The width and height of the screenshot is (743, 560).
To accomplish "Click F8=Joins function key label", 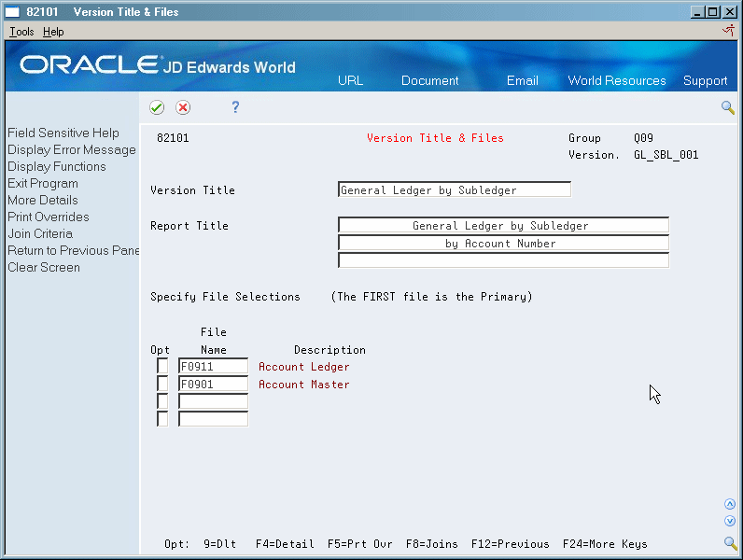I will (x=431, y=544).
